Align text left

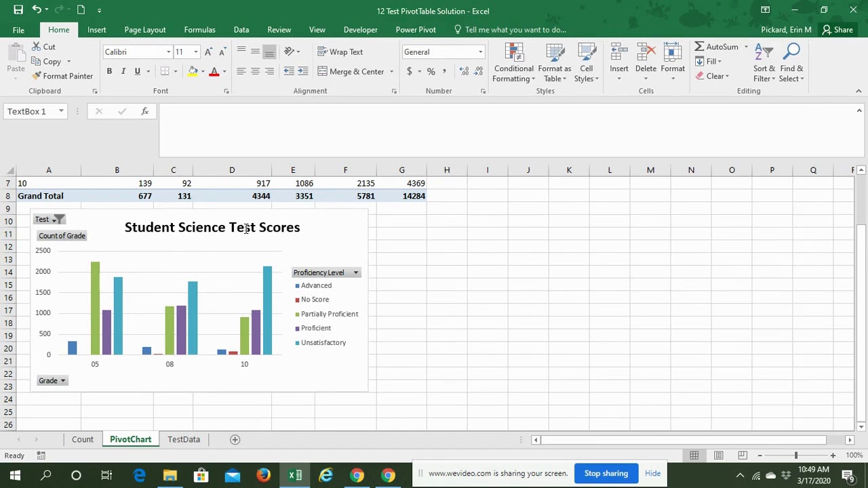[241, 71]
